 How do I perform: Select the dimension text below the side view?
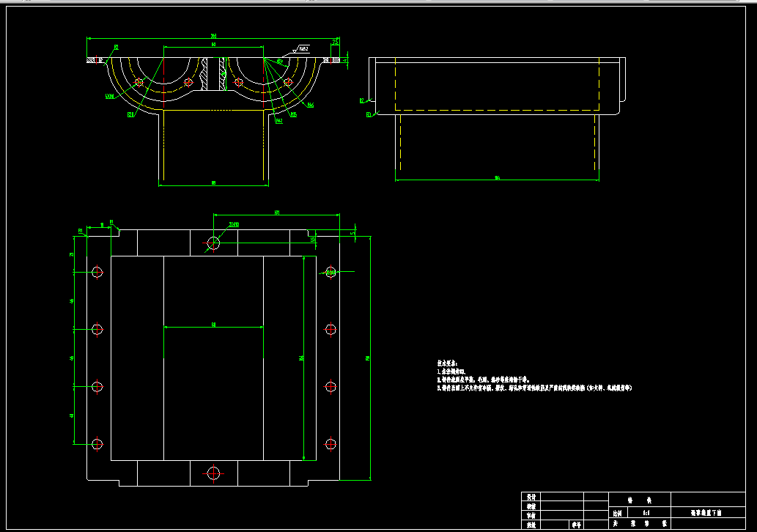click(x=498, y=178)
